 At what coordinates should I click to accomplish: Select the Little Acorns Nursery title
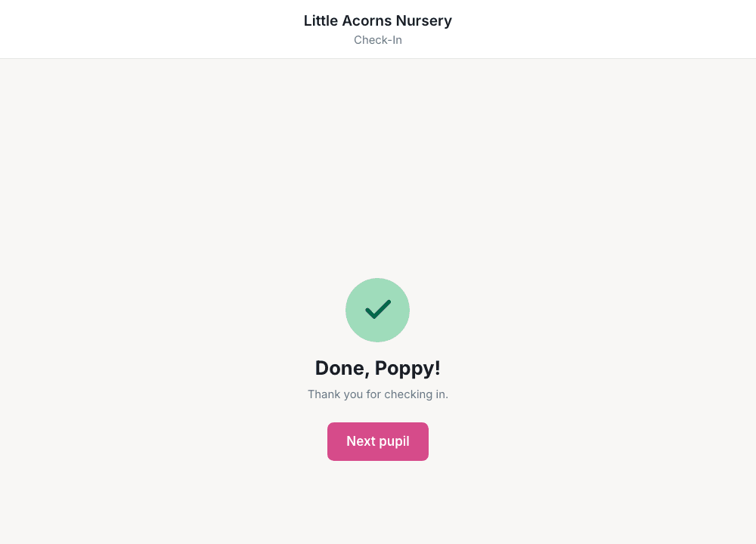tap(377, 20)
